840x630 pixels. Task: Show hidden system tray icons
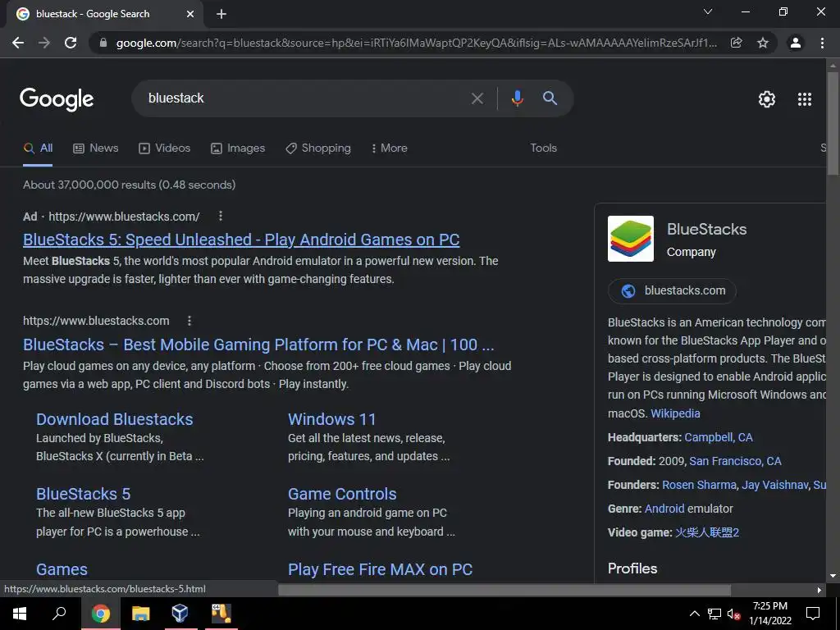pos(694,614)
